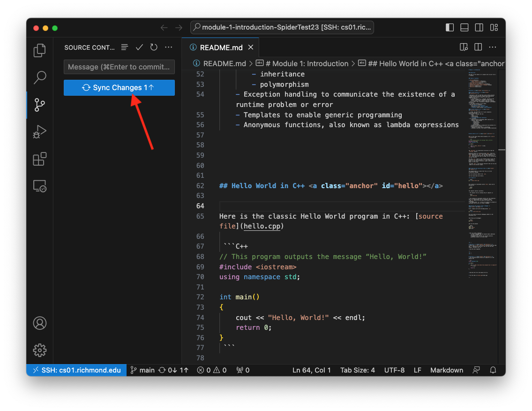Click the Commit checkmark icon
This screenshot has height=411, width=532.
(x=139, y=47)
